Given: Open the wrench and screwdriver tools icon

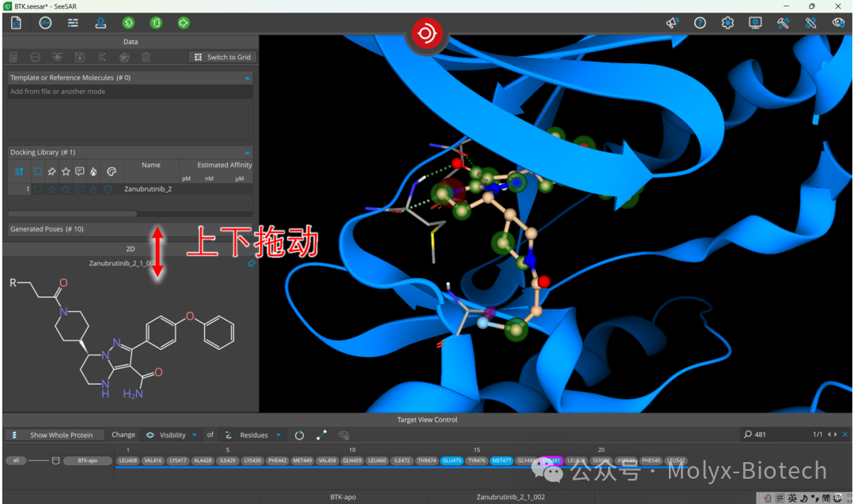Looking at the screenshot, I should tap(783, 23).
